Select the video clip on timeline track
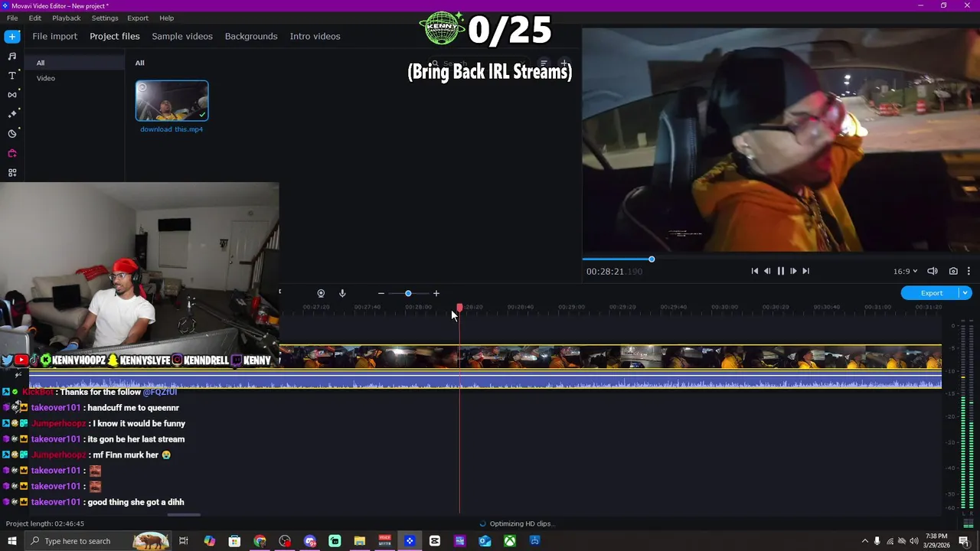 (x=610, y=357)
